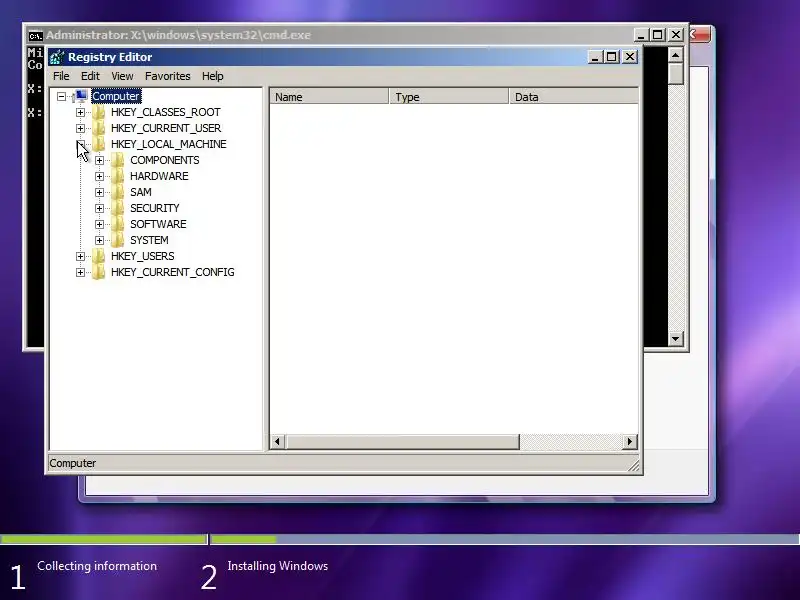Collapse the Computer root node
This screenshot has width=800, height=600.
[x=61, y=96]
